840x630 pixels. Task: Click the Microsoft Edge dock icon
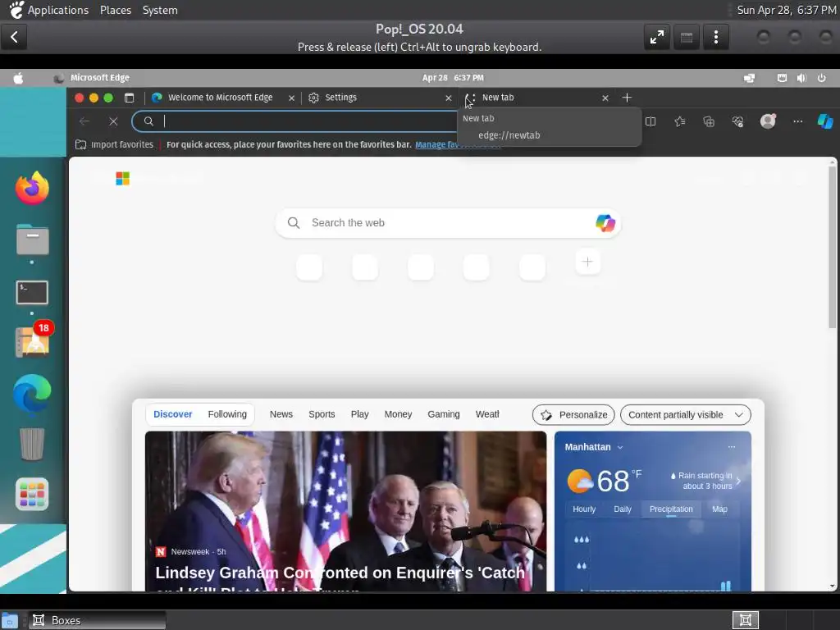point(32,395)
